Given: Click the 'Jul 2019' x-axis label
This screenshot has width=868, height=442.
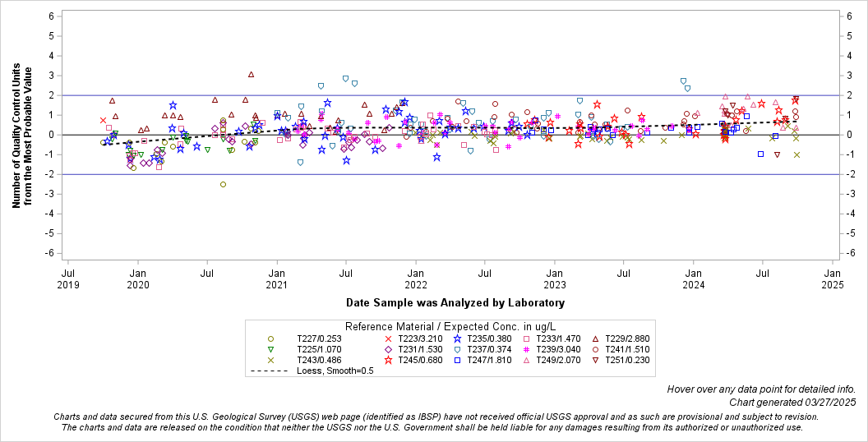Looking at the screenshot, I should pyautogui.click(x=68, y=279).
